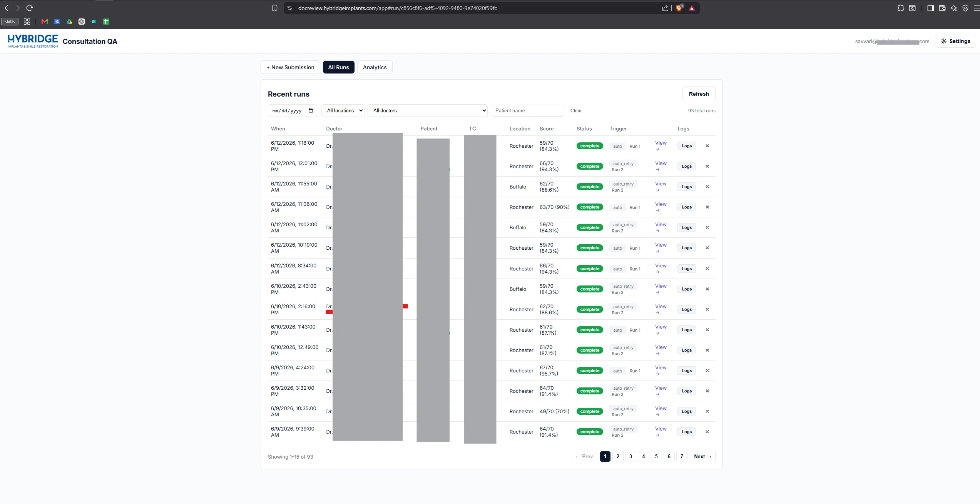Go to page 4 of runs
The image size is (980, 504).
pyautogui.click(x=643, y=456)
